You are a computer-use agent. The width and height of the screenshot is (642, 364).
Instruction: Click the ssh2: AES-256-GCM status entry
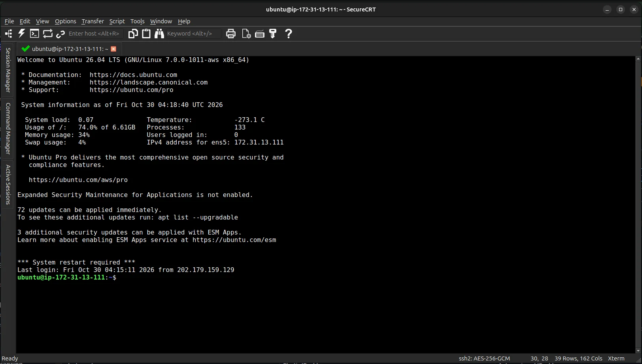click(484, 358)
